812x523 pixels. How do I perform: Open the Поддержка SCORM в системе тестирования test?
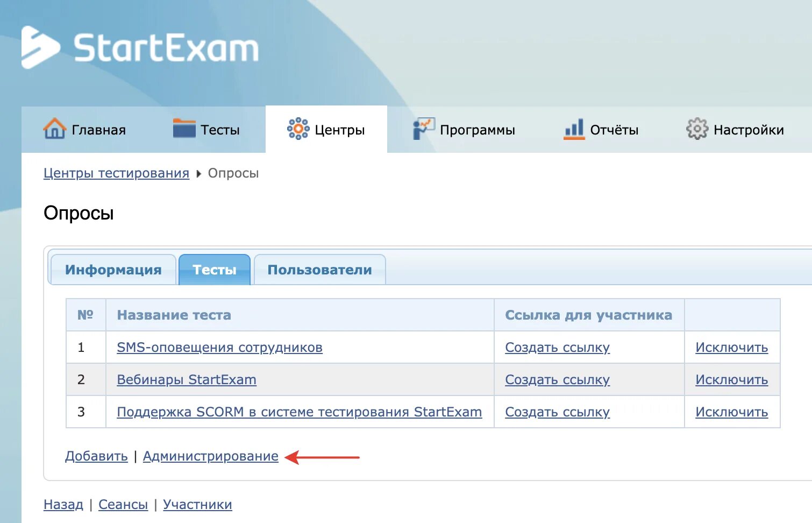coord(300,412)
